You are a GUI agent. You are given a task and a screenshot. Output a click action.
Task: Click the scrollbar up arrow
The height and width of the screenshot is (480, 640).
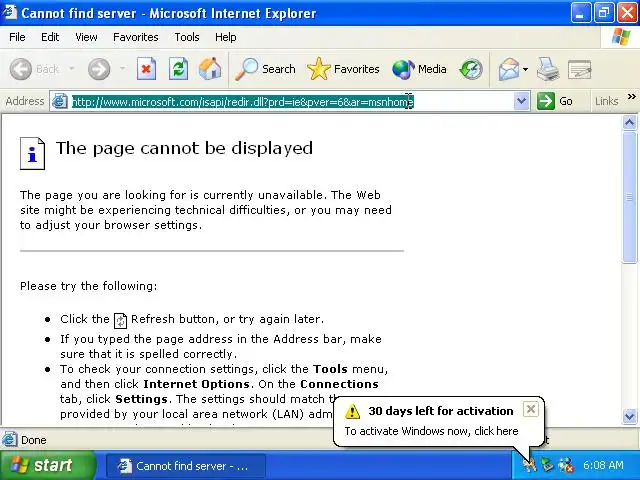tap(629, 122)
